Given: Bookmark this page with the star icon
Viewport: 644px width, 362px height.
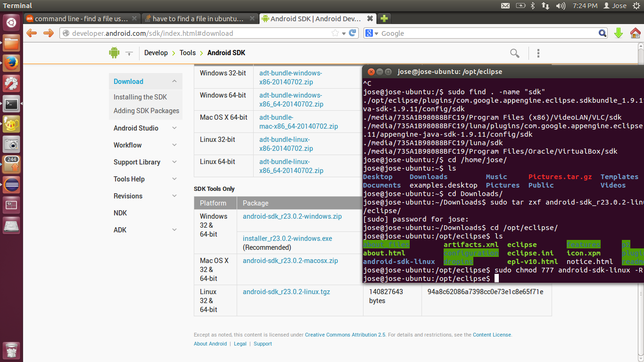Looking at the screenshot, I should pyautogui.click(x=335, y=33).
